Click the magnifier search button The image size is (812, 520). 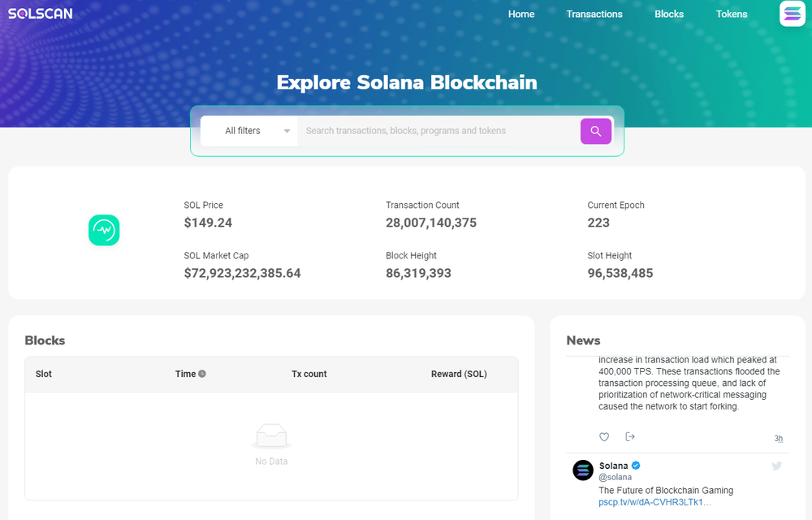point(595,131)
